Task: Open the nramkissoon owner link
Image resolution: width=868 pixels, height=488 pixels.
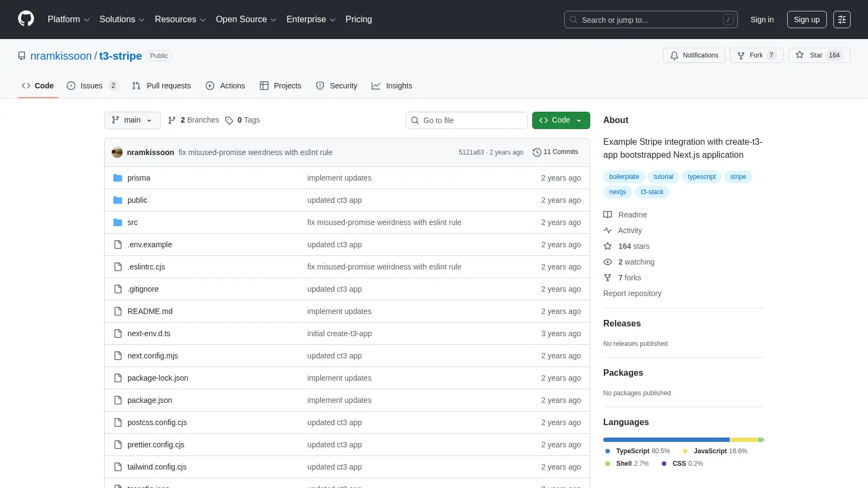Action: click(x=61, y=56)
